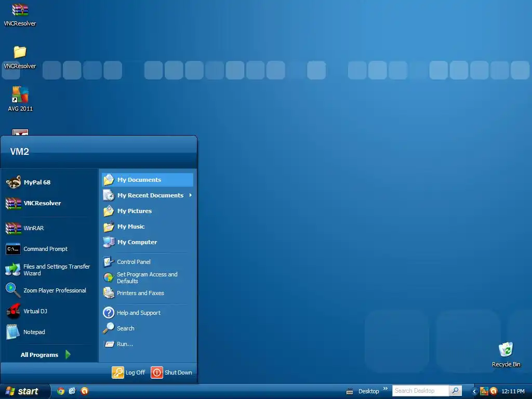Open Set Program Access and Defaults
This screenshot has height=399, width=532.
[x=148, y=277]
